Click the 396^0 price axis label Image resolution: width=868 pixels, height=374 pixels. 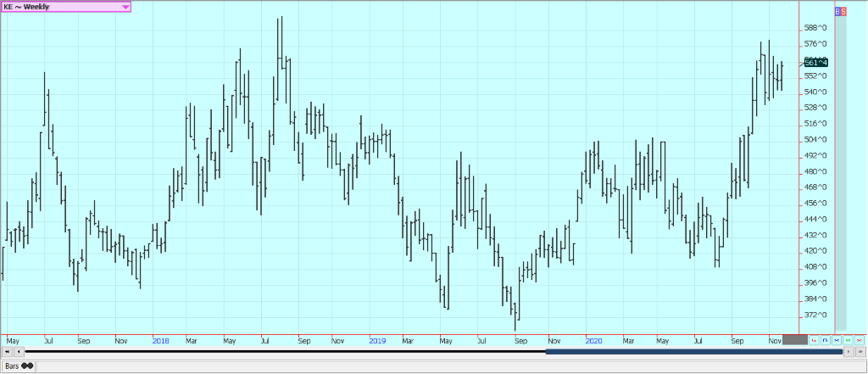(815, 282)
